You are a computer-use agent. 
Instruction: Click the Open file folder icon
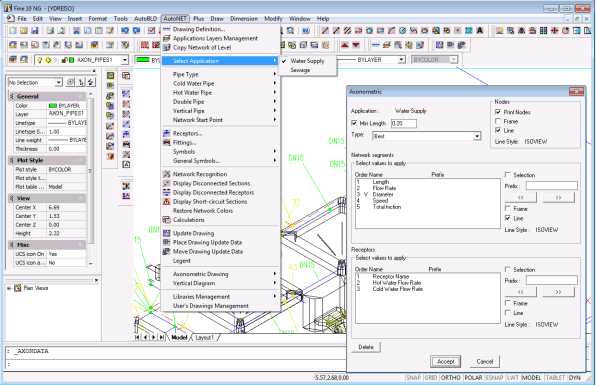pyautogui.click(x=24, y=31)
